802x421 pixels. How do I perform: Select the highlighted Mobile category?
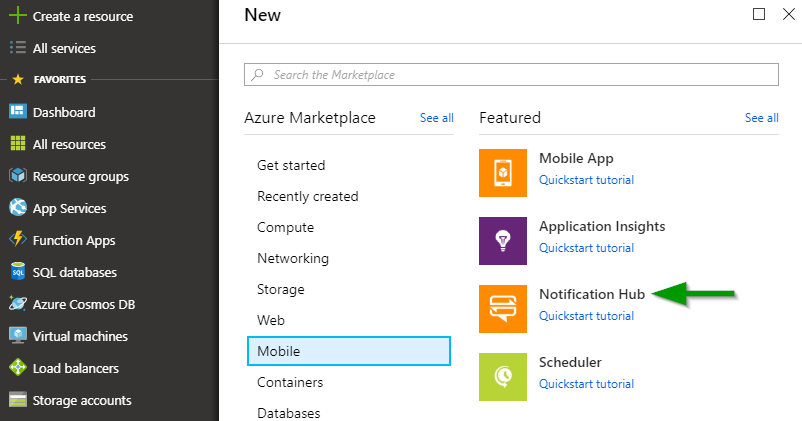[x=349, y=351]
